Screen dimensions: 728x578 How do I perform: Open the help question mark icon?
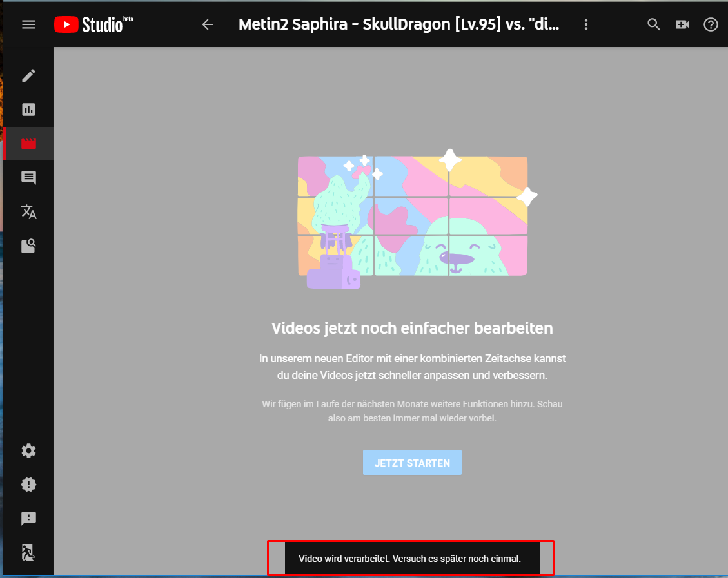(711, 24)
